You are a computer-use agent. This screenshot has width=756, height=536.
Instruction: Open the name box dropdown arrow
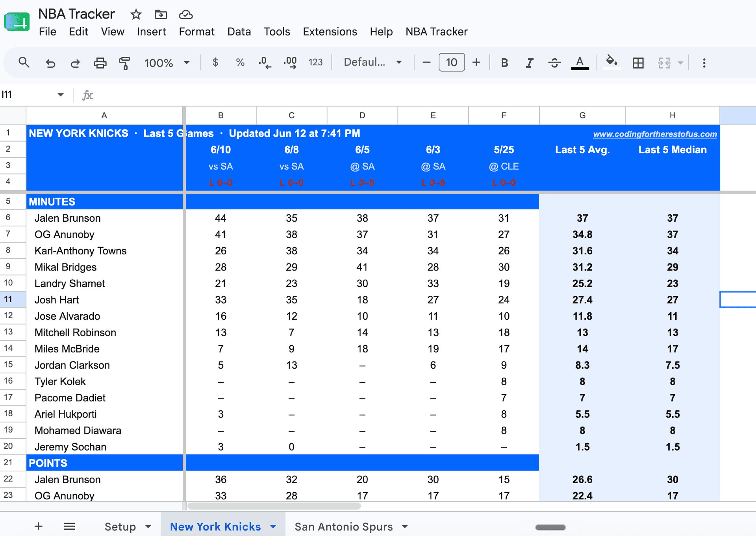[x=60, y=95]
